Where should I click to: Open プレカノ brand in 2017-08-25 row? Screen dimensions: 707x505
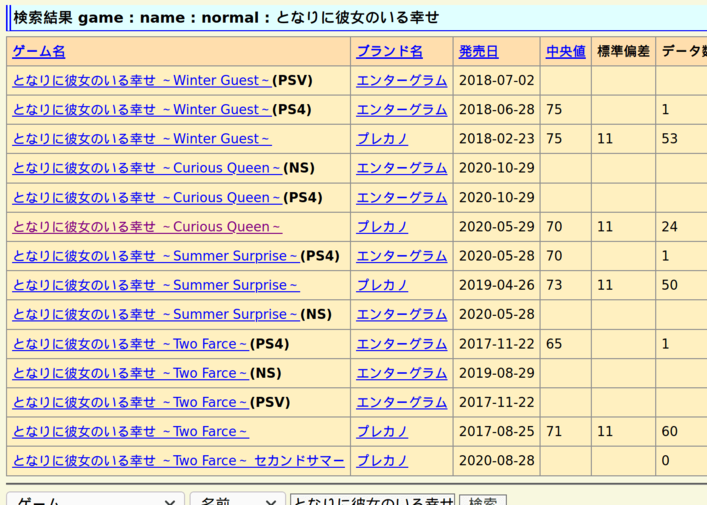point(382,432)
